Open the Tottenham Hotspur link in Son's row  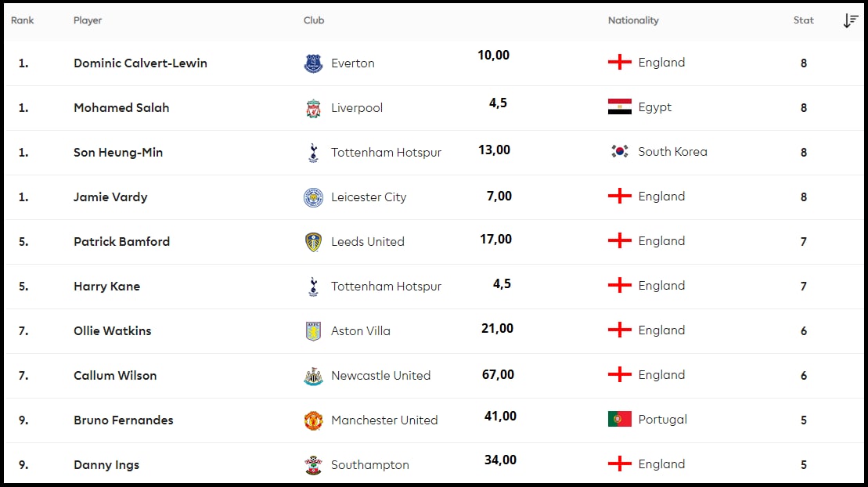point(386,153)
